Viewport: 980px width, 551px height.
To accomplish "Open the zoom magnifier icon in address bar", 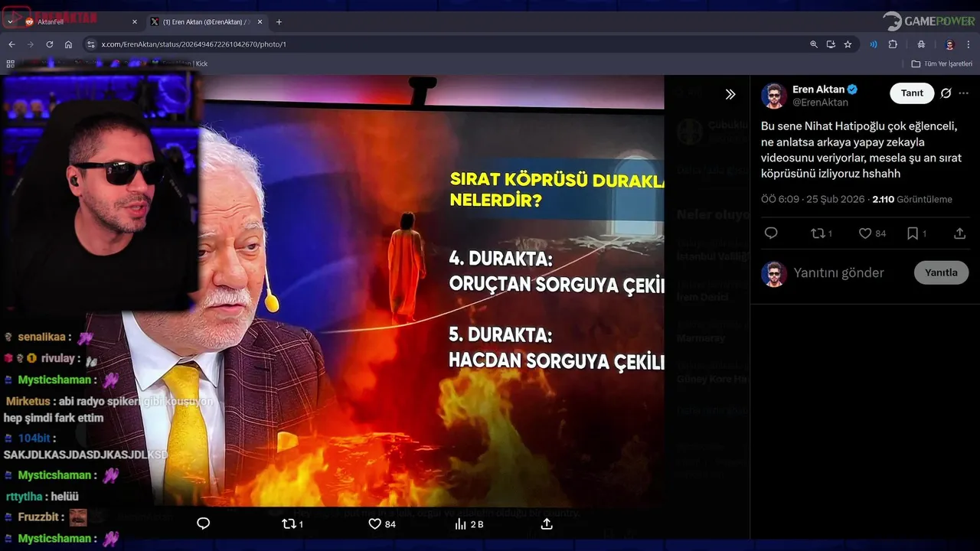I will tap(814, 44).
